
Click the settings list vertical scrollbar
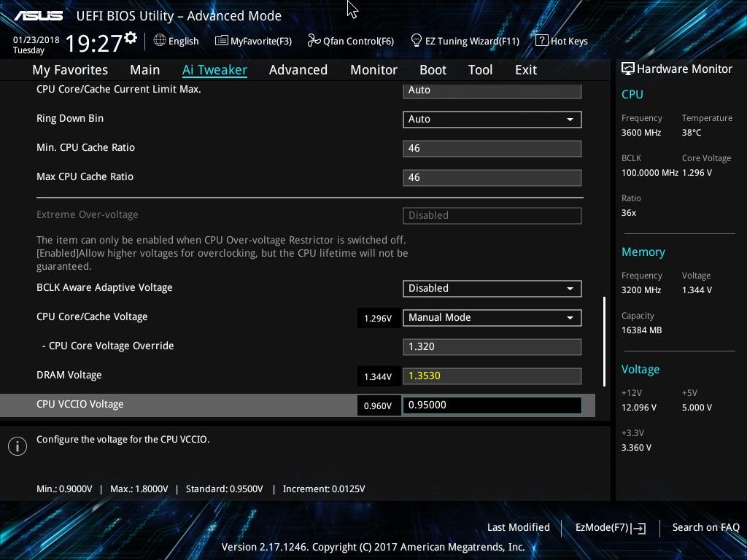point(604,341)
